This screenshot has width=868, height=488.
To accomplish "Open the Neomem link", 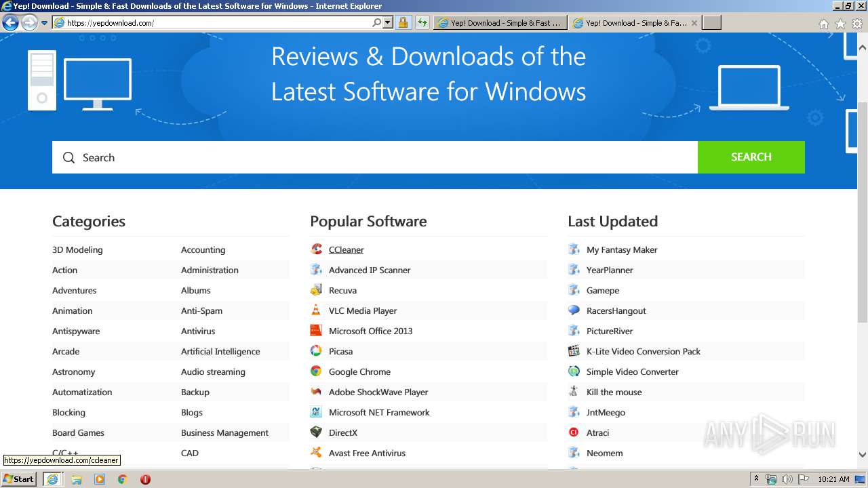I will tap(604, 453).
